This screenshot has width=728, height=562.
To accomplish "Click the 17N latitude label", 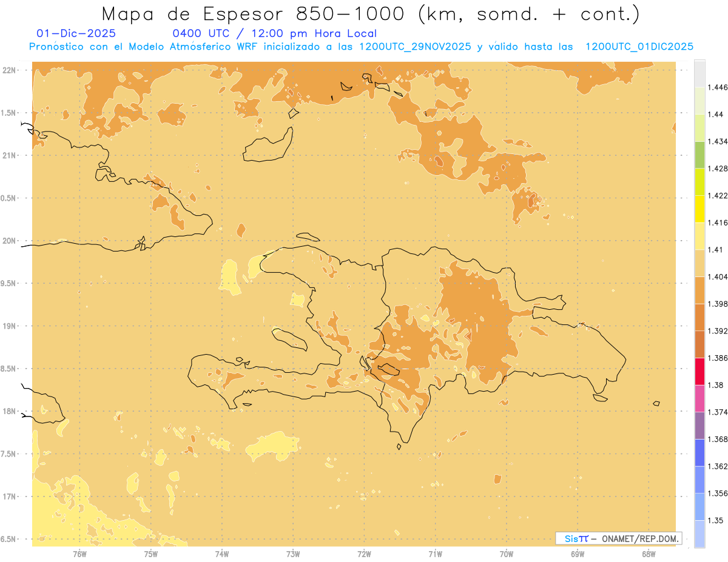I will coord(9,497).
